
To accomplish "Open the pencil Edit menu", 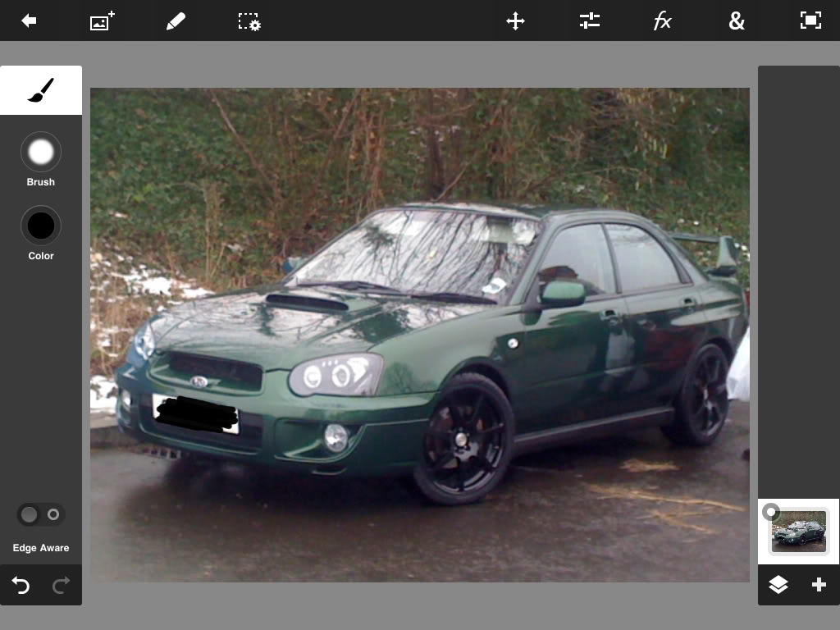I will pos(176,21).
